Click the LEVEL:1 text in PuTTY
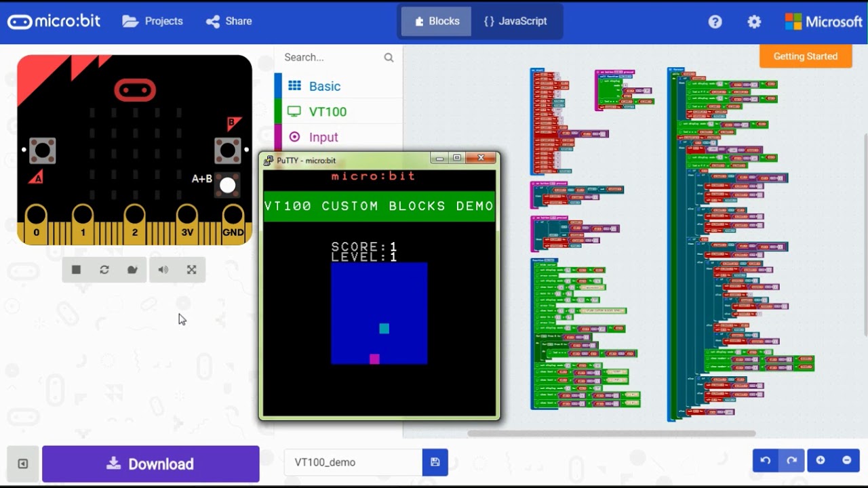 (364, 257)
